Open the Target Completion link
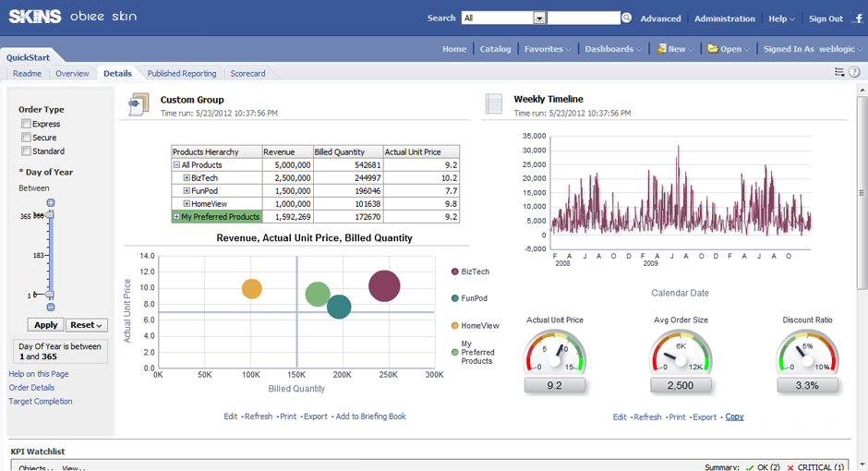 tap(41, 401)
